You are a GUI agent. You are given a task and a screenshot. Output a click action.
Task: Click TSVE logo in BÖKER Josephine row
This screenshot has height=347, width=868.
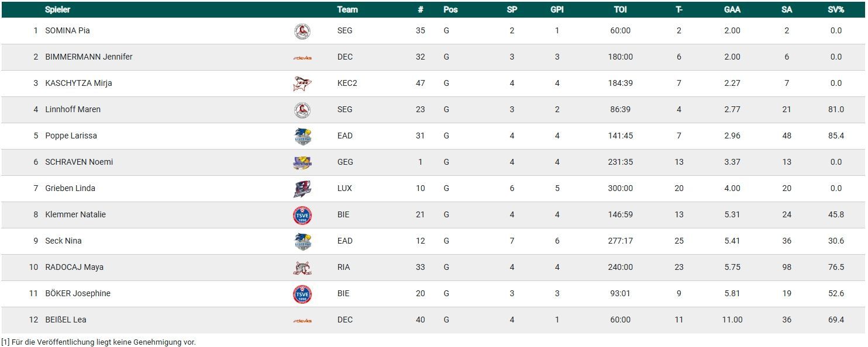tap(302, 294)
